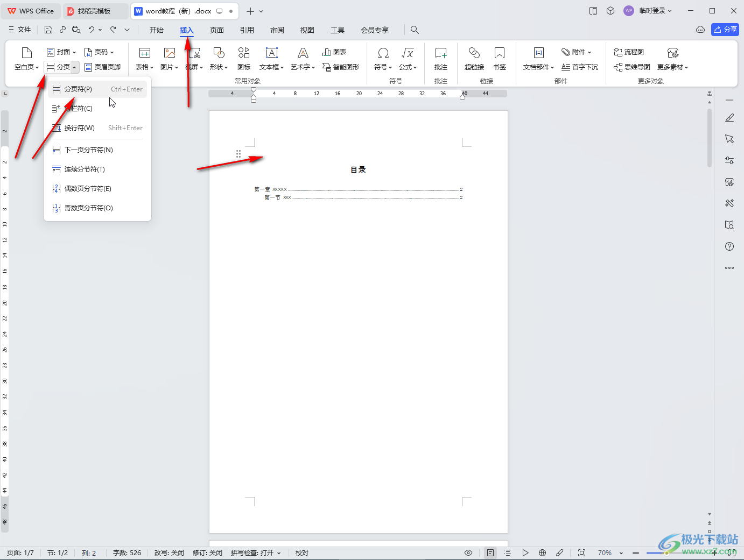Click the save icon in quick access bar
This screenshot has width=744, height=560.
[x=48, y=30]
